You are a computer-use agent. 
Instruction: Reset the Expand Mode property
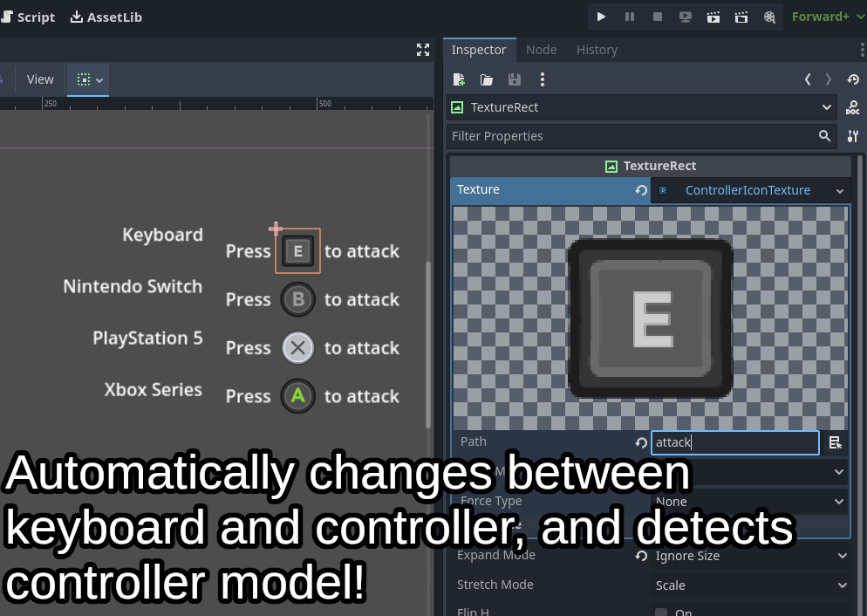click(641, 556)
